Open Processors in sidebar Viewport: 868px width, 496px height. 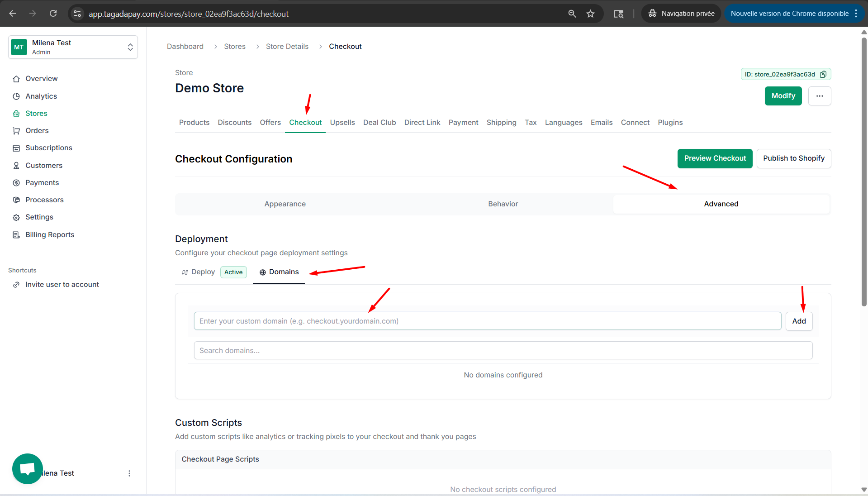44,200
